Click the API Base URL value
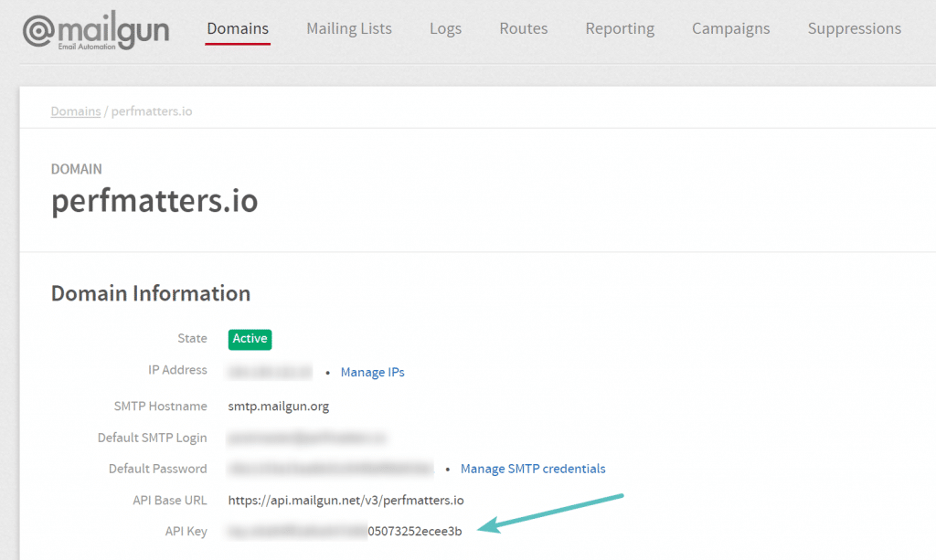The height and width of the screenshot is (560, 936). [x=346, y=500]
